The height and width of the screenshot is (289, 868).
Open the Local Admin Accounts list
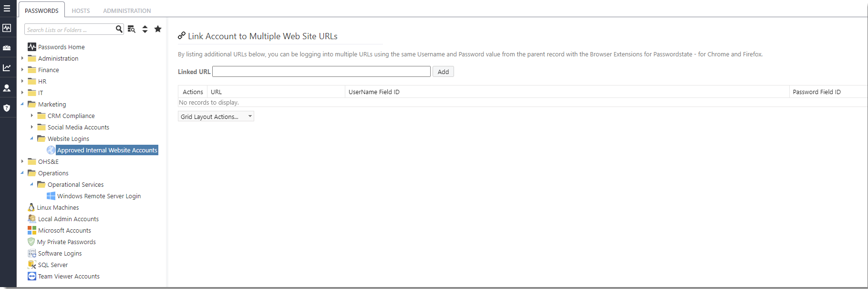point(68,219)
